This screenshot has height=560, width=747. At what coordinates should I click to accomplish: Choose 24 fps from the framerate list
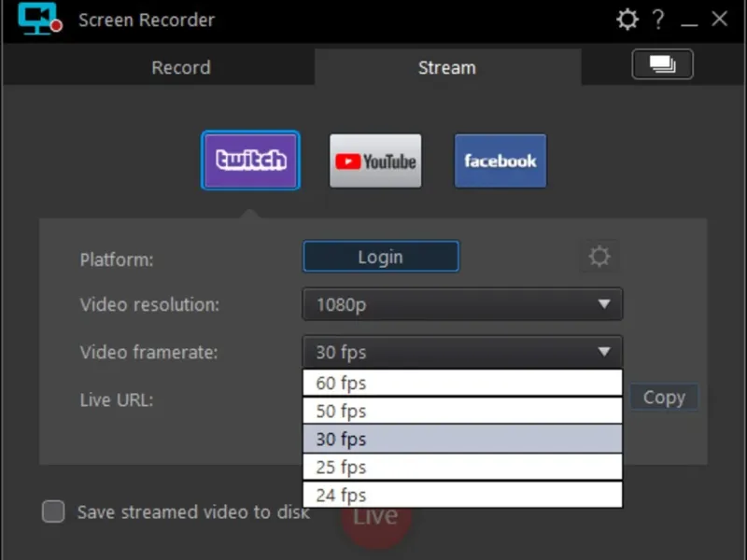click(x=462, y=496)
